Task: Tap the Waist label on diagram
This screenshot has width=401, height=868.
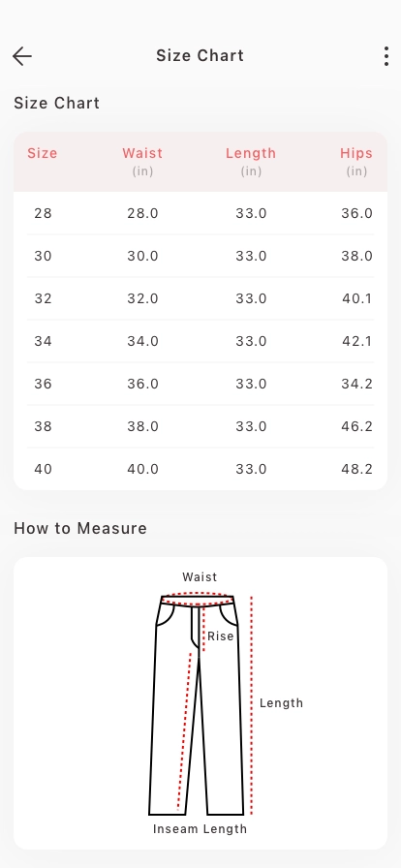Action: pyautogui.click(x=200, y=576)
